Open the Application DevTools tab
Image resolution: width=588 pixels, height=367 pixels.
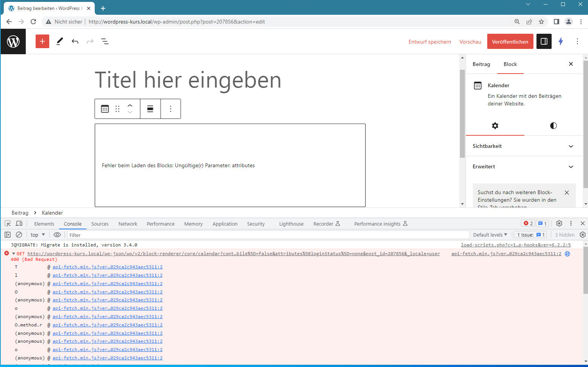pyautogui.click(x=225, y=224)
